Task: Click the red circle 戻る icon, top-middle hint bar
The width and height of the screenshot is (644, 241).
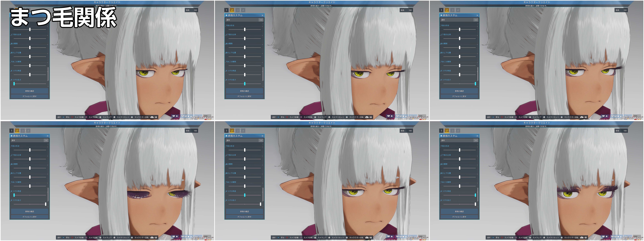Action: coord(287,117)
